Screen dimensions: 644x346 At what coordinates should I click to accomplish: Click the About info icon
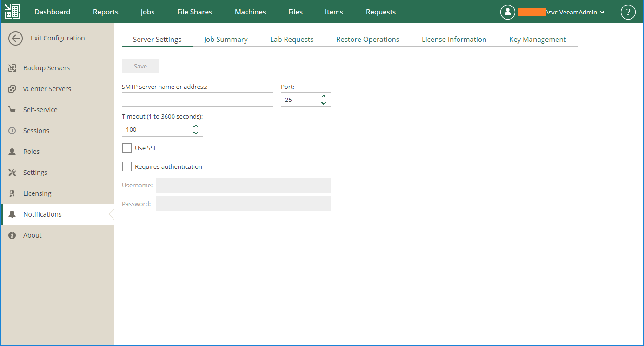(13, 235)
